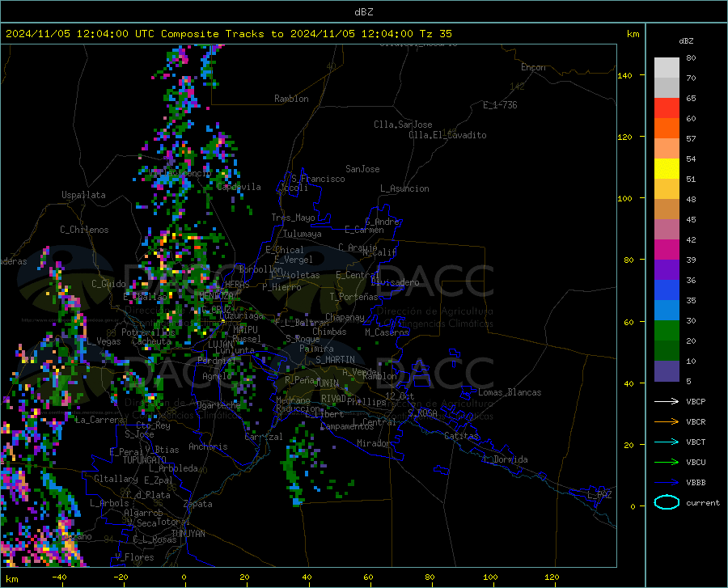The height and width of the screenshot is (588, 728).
Task: Click the Clla.SanJose map label
Action: pos(403,125)
